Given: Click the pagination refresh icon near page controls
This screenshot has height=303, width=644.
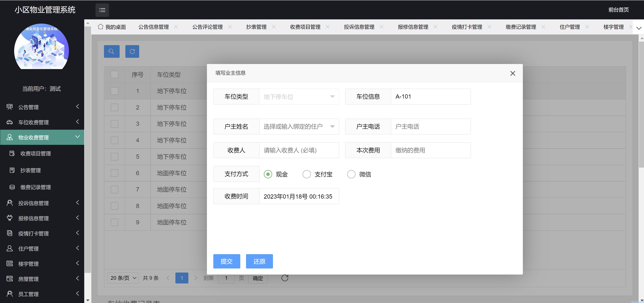Looking at the screenshot, I should pyautogui.click(x=285, y=278).
